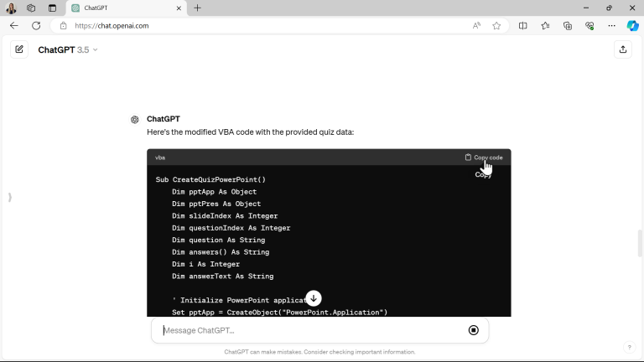Copy the VBA code with Copy code
The height and width of the screenshot is (362, 644).
click(484, 158)
